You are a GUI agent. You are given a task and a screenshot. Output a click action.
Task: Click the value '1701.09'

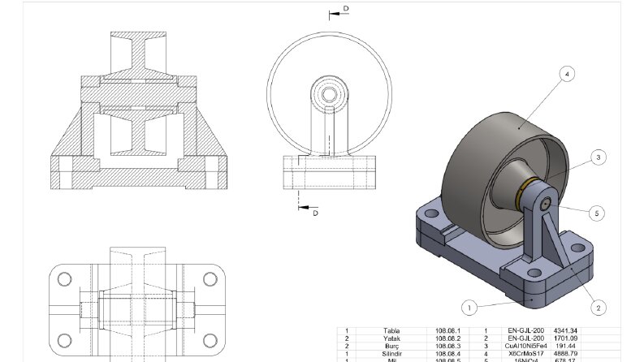[565, 338]
